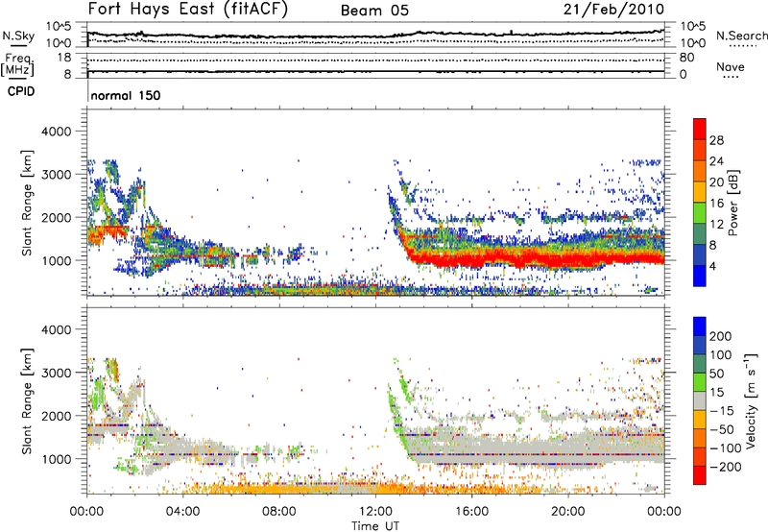Click the 'Velocity [m s⁻¹]' colorbar title
The width and height of the screenshot is (768, 532).
point(751,400)
